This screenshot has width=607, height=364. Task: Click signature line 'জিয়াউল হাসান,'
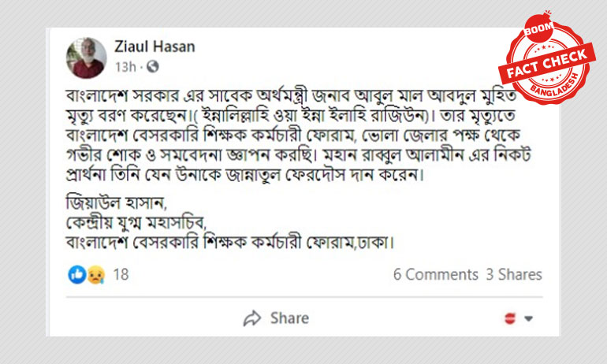[x=117, y=202]
